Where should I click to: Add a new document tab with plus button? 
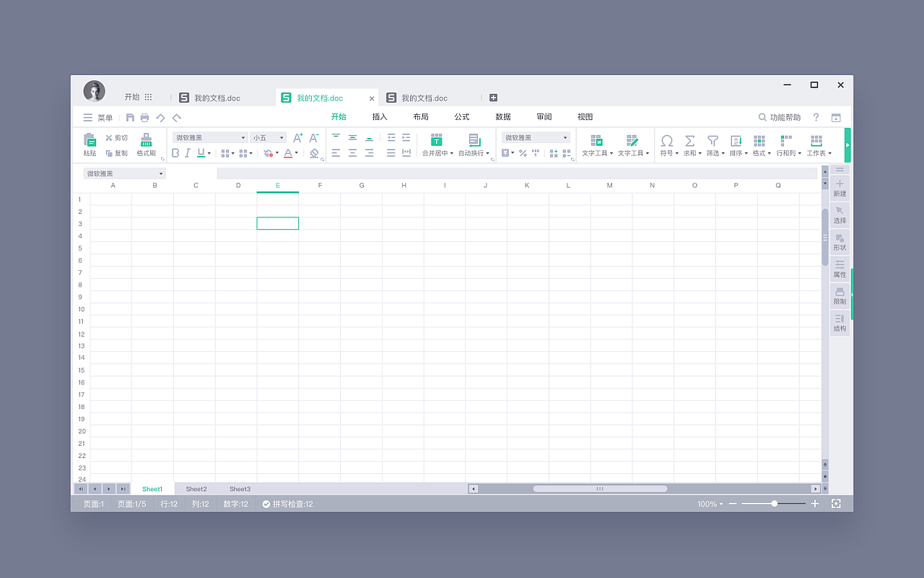(494, 98)
